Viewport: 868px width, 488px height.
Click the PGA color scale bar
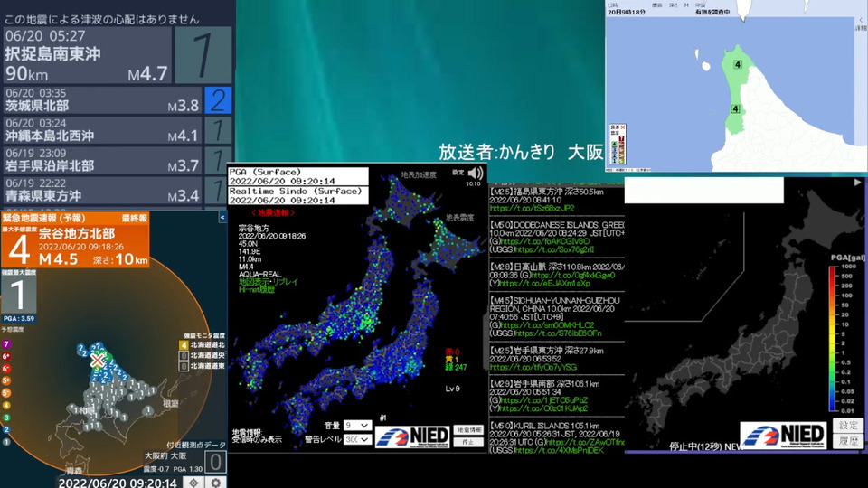833,339
